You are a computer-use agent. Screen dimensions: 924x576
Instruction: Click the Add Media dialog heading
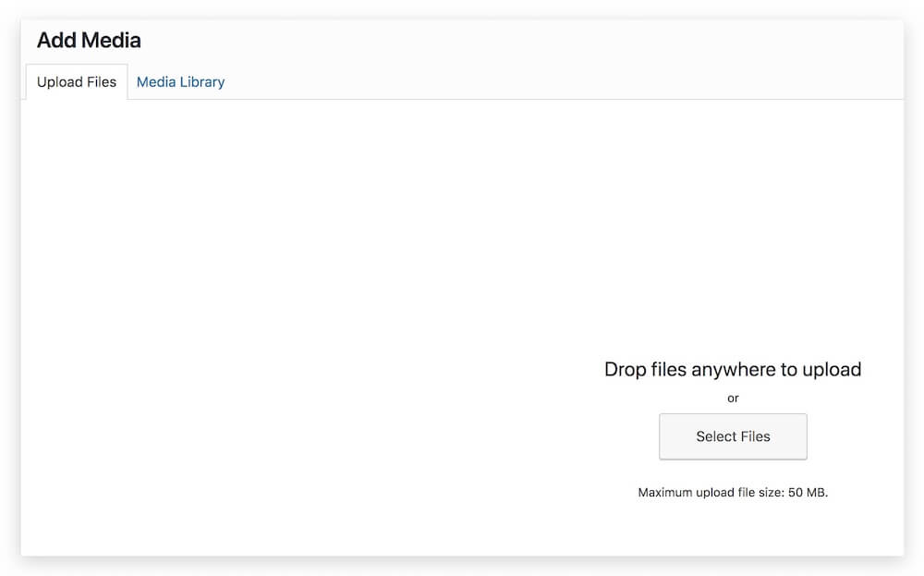pos(89,41)
